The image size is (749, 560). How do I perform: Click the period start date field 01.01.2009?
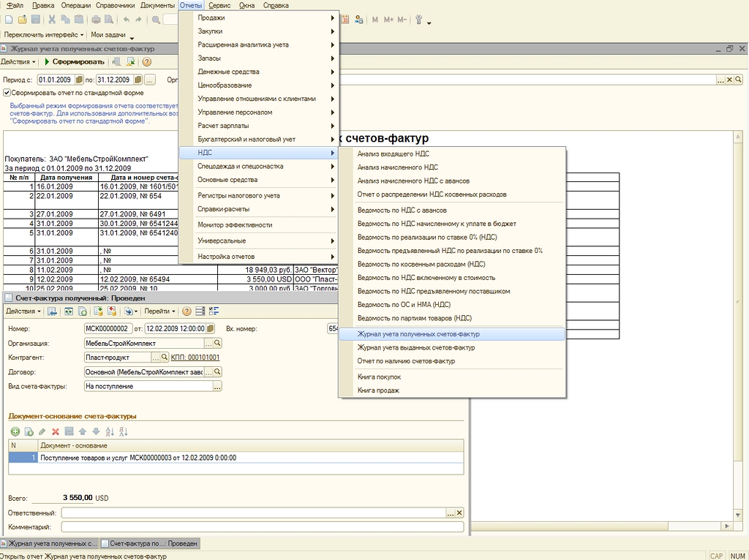pos(56,80)
